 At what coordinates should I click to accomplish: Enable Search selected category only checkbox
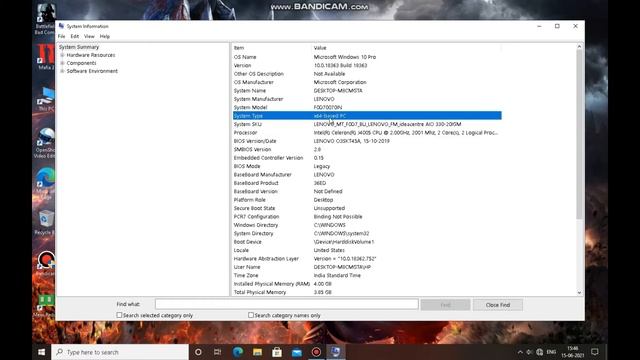[x=119, y=315]
